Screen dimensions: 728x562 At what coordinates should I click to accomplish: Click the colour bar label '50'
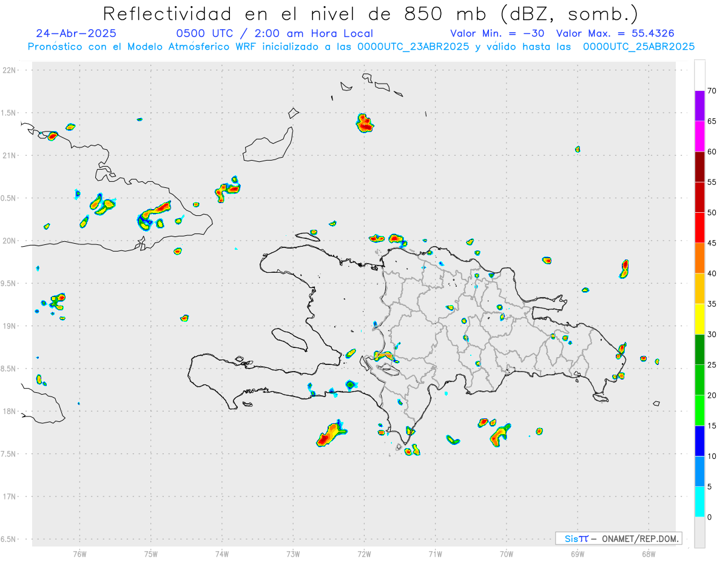pyautogui.click(x=713, y=213)
